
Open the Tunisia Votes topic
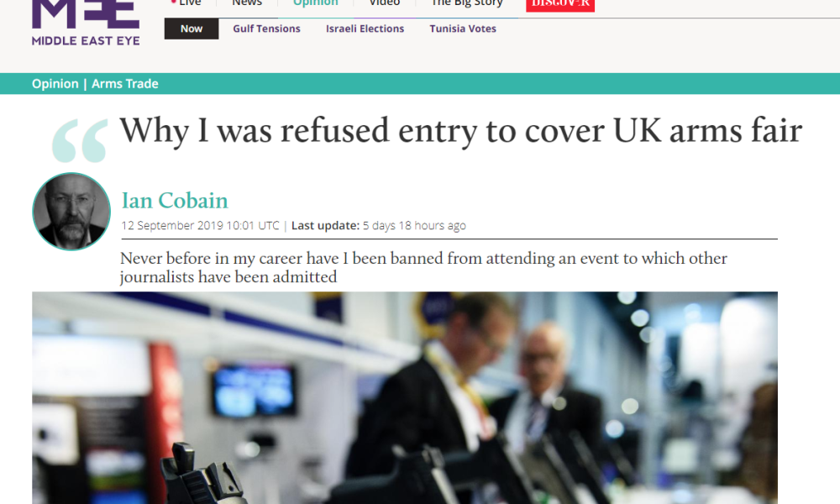point(463,29)
